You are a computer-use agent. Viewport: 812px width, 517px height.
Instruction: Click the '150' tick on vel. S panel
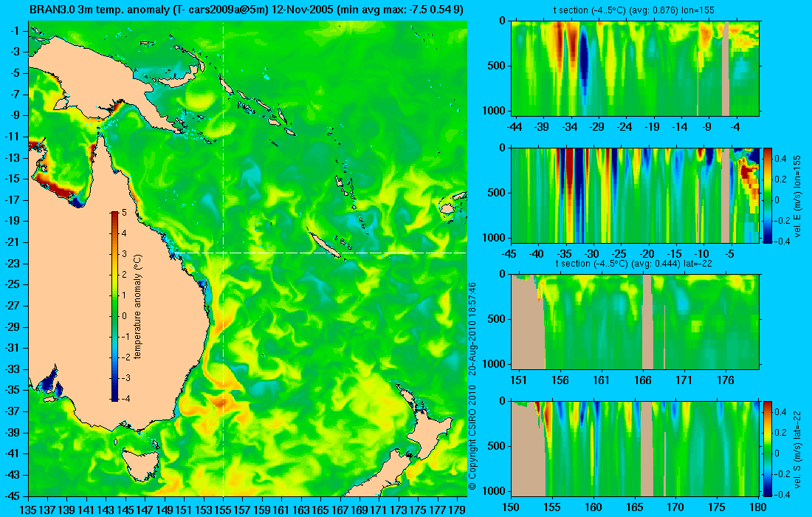pyautogui.click(x=511, y=507)
